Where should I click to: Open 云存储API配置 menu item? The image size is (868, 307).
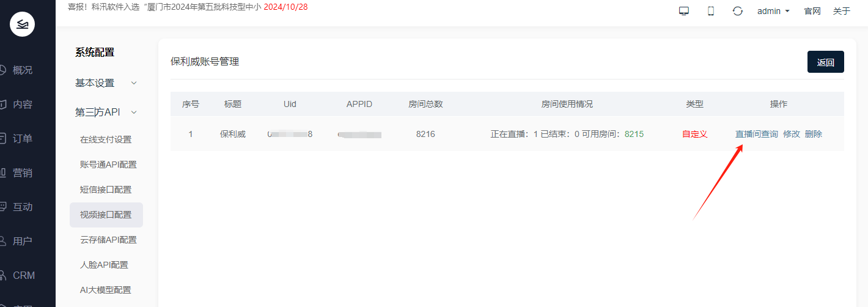pyautogui.click(x=108, y=240)
